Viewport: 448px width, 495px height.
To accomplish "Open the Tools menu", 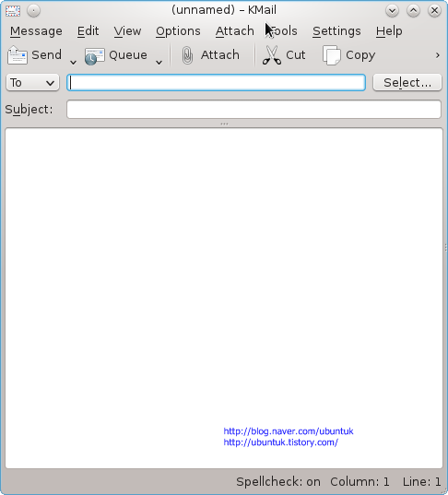I will (x=284, y=31).
